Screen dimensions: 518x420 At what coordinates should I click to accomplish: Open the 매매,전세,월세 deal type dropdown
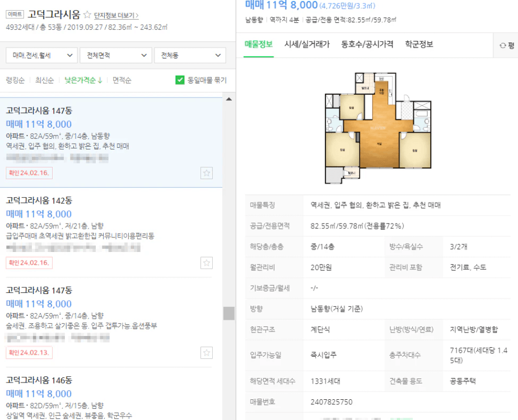click(x=41, y=55)
